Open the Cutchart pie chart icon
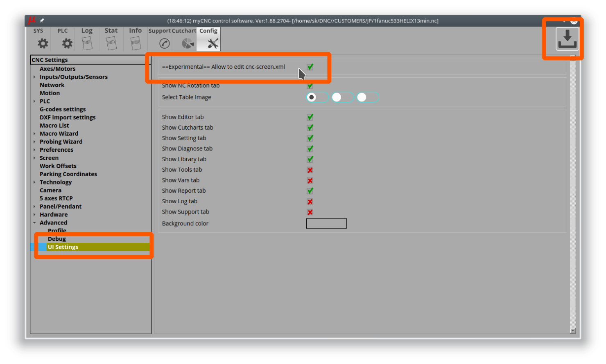This screenshot has width=606, height=364. point(188,43)
